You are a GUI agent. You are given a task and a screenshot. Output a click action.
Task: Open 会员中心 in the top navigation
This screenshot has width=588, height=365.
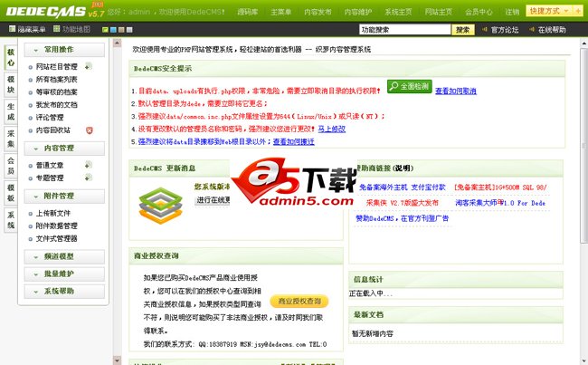479,12
